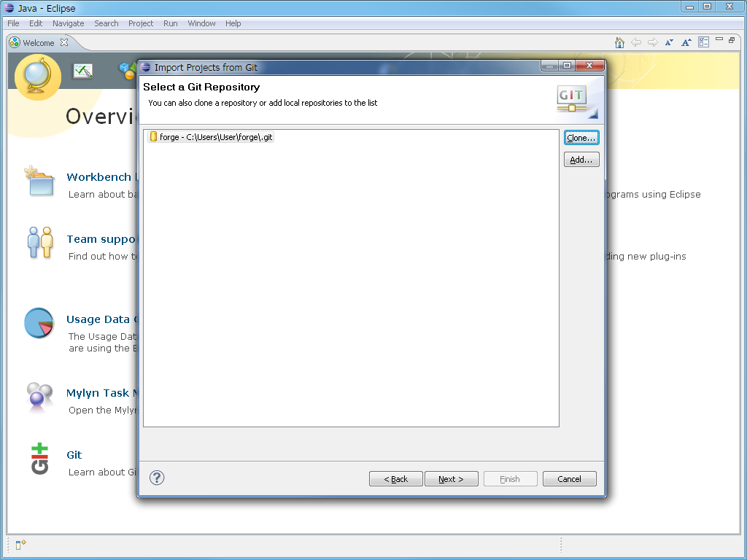Image resolution: width=747 pixels, height=560 pixels.
Task: Click the Workbench basics folder icon
Action: click(x=39, y=181)
